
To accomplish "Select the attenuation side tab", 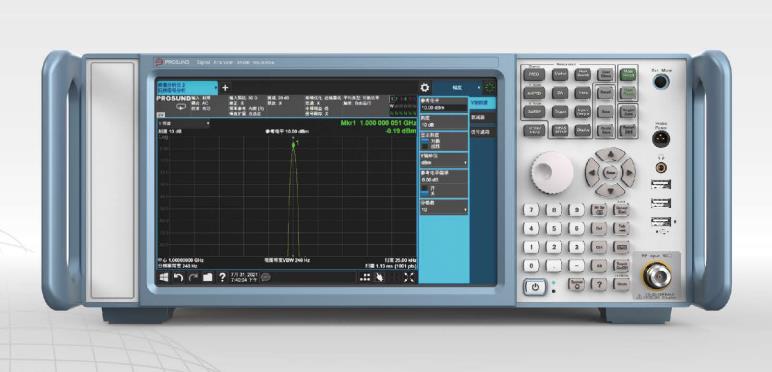I will pos(482,118).
